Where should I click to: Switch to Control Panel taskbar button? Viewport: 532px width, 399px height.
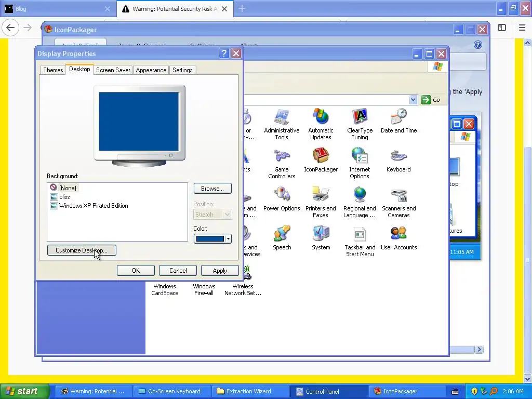coord(329,391)
